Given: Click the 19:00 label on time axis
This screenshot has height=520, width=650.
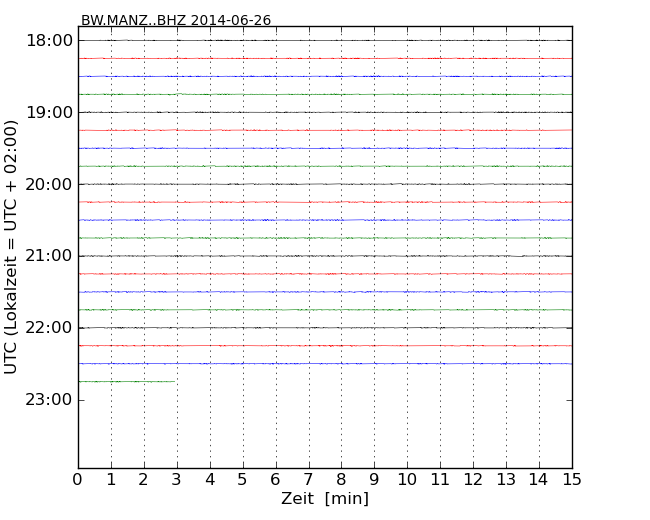Looking at the screenshot, I should (x=49, y=112).
